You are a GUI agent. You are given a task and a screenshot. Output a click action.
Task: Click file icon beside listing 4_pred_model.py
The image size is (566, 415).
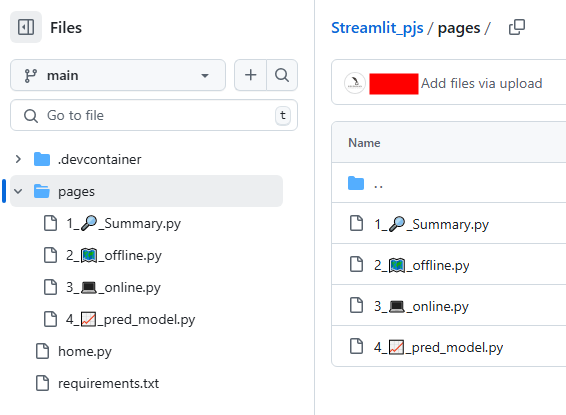coord(357,346)
